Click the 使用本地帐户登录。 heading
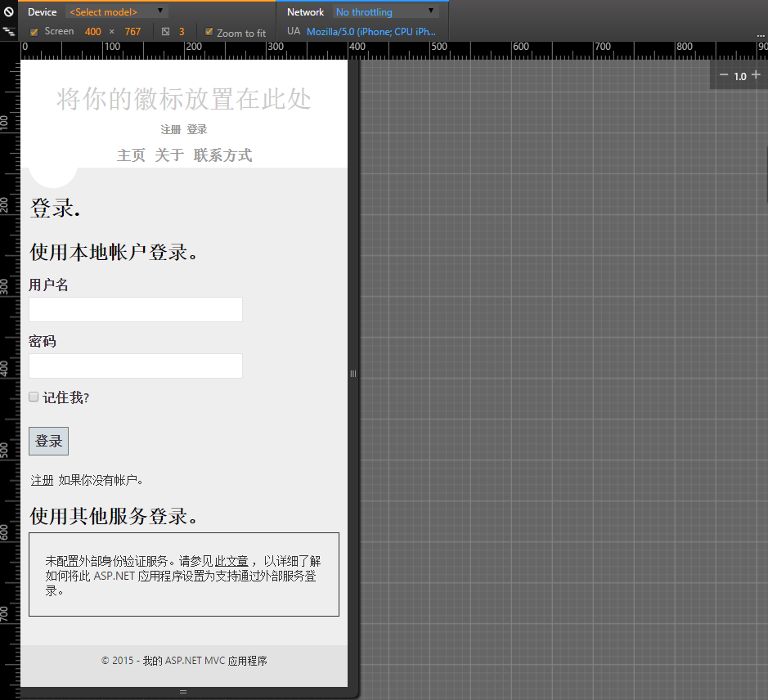Screen dimensions: 768x700 pyautogui.click(x=113, y=252)
